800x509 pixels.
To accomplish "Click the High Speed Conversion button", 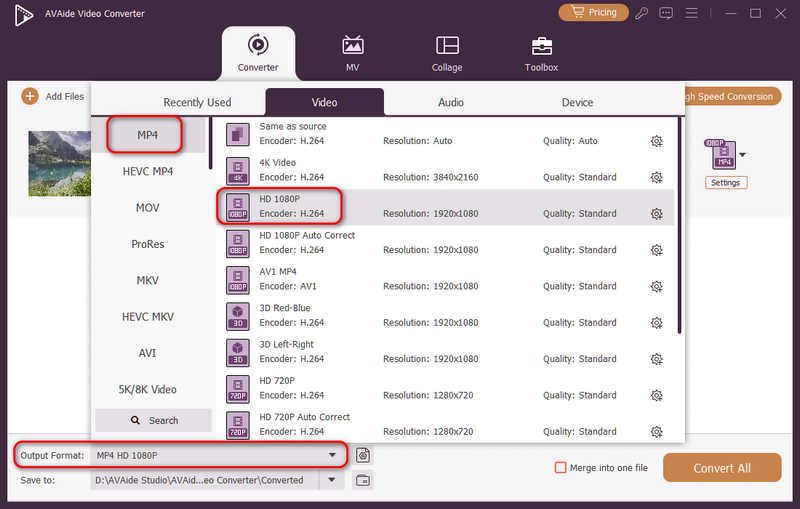I will pos(733,96).
